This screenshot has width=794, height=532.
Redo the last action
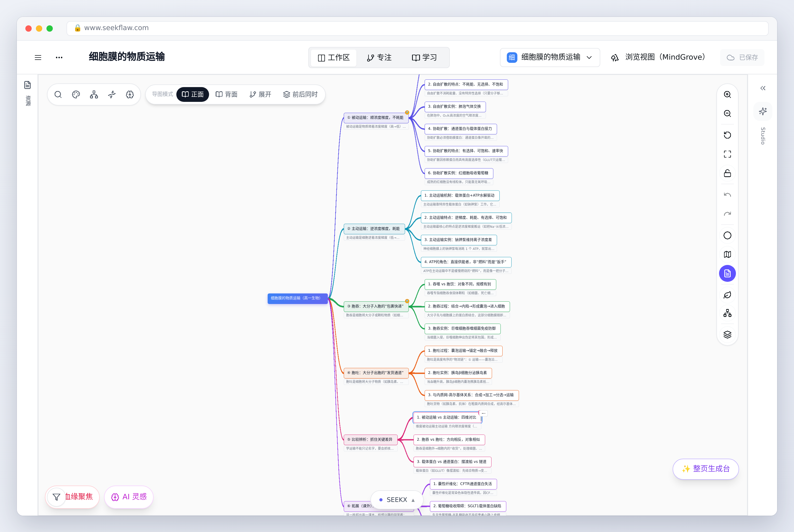pyautogui.click(x=727, y=214)
